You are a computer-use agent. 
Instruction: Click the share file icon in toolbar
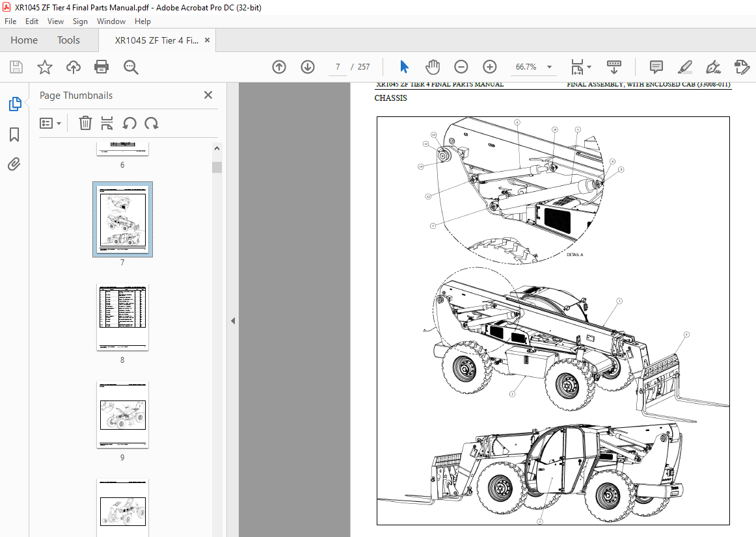tap(742, 67)
